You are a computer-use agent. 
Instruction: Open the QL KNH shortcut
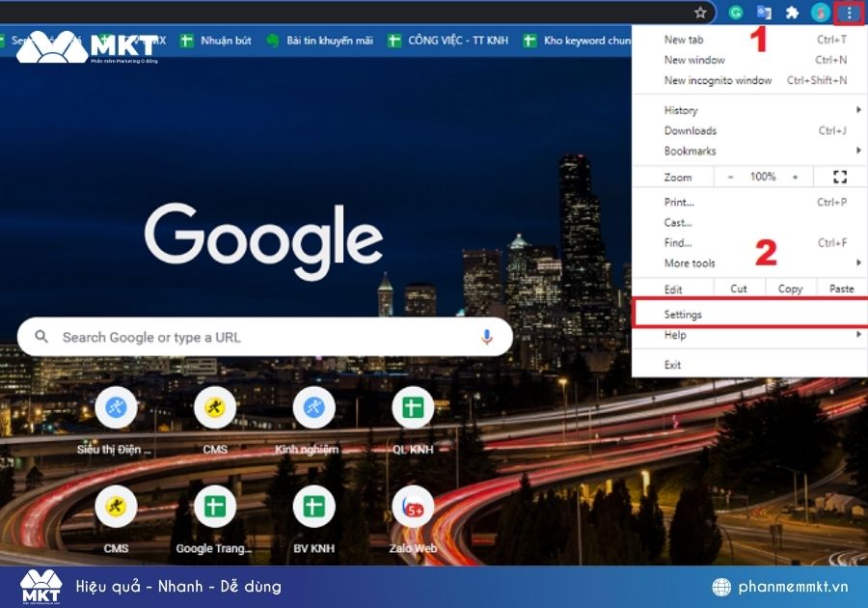pos(412,408)
